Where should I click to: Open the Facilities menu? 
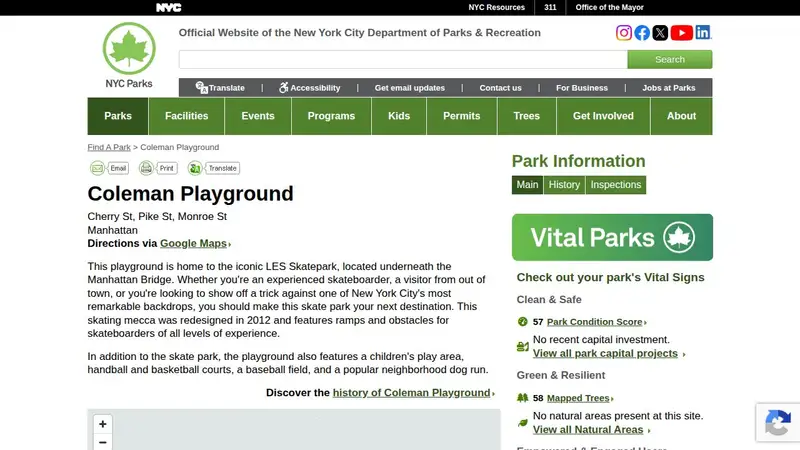pos(186,116)
